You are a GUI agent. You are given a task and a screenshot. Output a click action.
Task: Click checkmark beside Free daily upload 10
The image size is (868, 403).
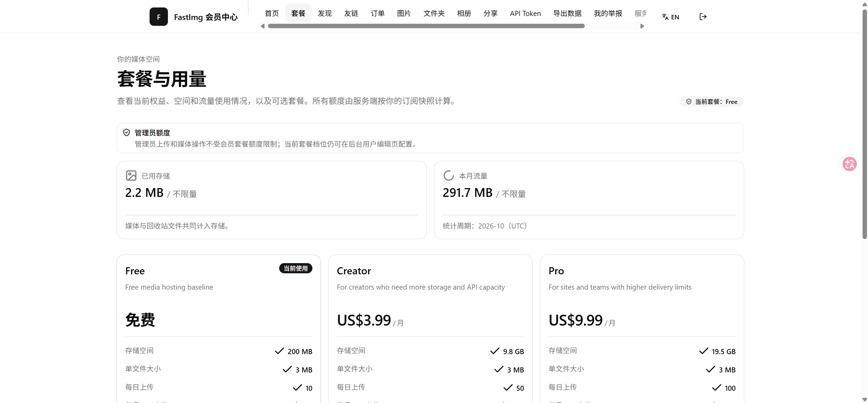(x=297, y=387)
